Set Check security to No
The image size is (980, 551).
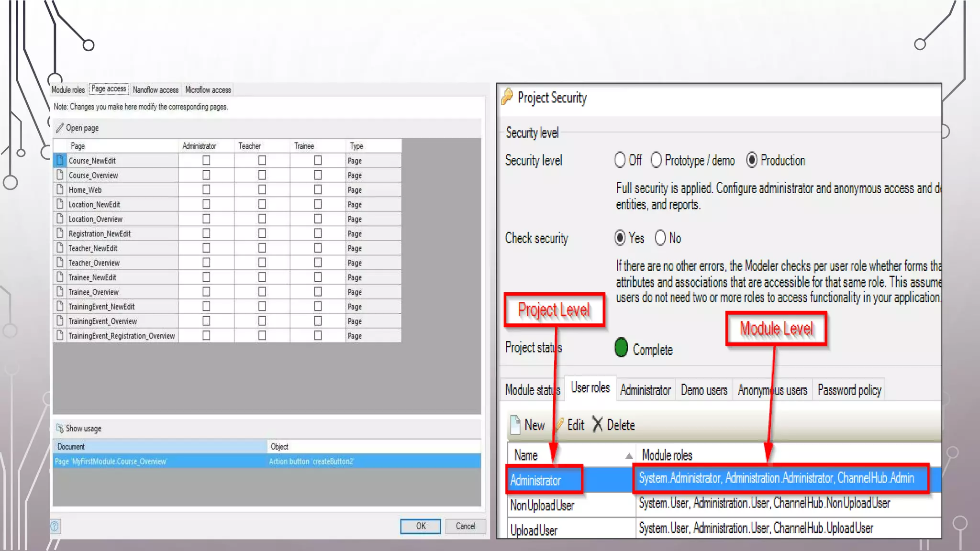(660, 238)
